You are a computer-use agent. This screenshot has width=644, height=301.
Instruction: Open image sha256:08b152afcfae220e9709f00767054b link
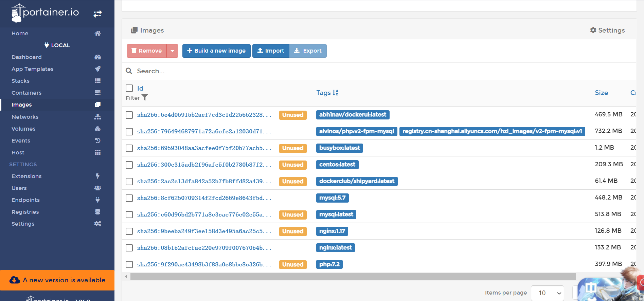pos(204,248)
